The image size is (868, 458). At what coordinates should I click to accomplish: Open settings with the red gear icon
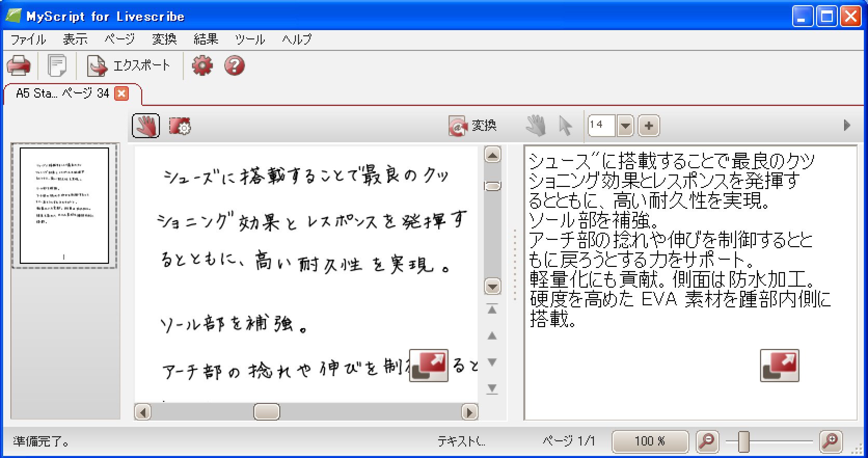click(x=202, y=66)
